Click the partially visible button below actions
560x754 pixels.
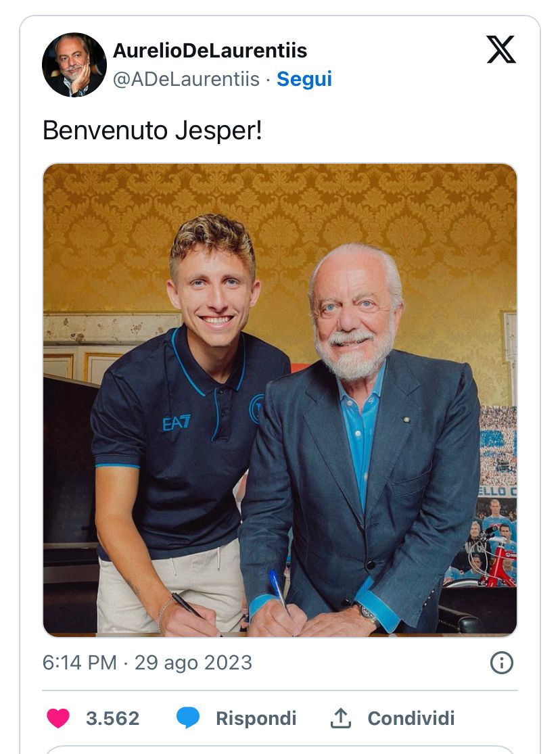(x=280, y=749)
